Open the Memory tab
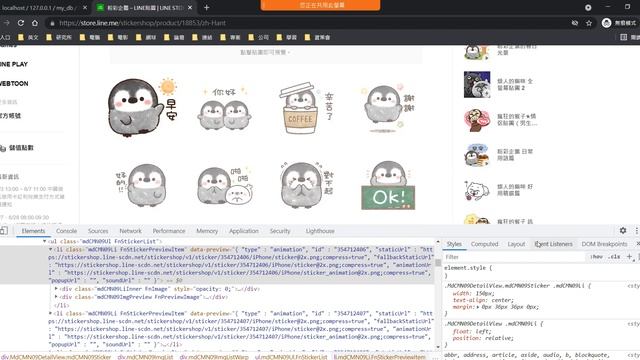This screenshot has width=640, height=360. click(207, 231)
